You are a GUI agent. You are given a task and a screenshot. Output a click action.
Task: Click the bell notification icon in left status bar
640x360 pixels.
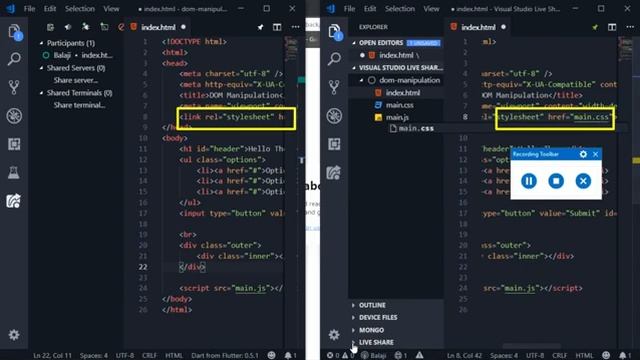pyautogui.click(x=290, y=356)
